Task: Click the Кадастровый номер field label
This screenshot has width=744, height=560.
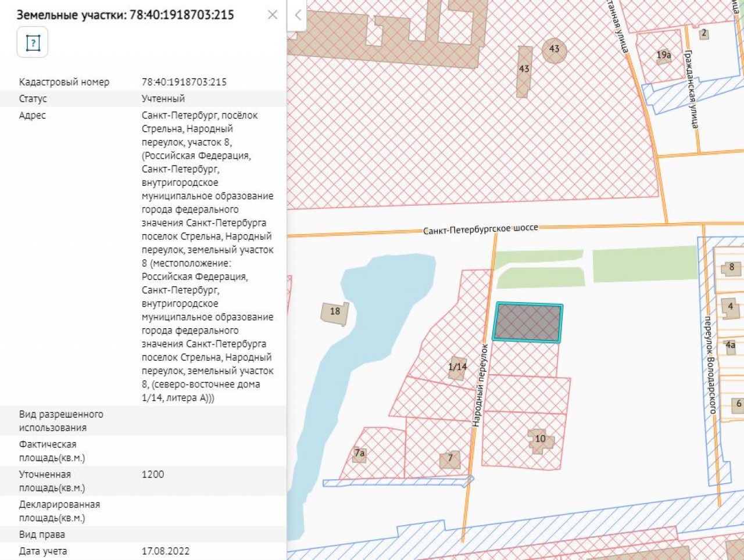Action: tap(64, 82)
